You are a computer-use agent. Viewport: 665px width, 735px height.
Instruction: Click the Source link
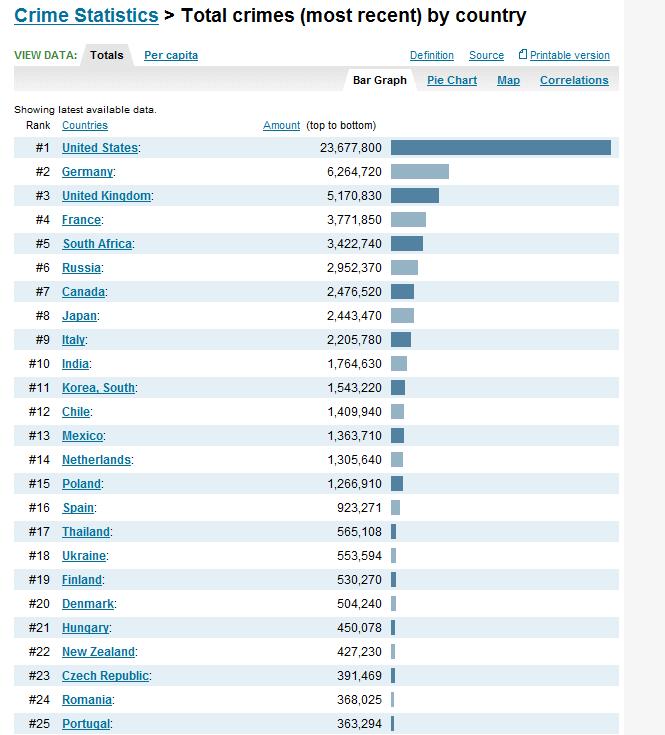pos(486,55)
